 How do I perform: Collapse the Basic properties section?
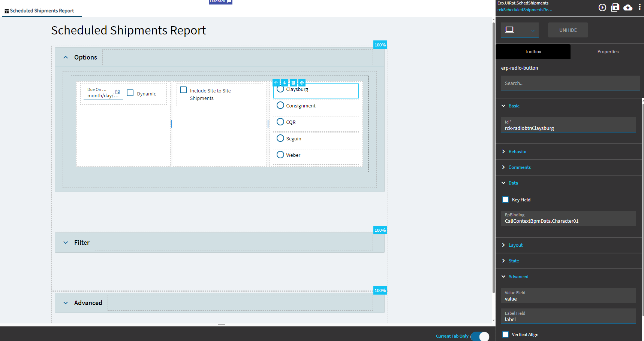tap(503, 106)
